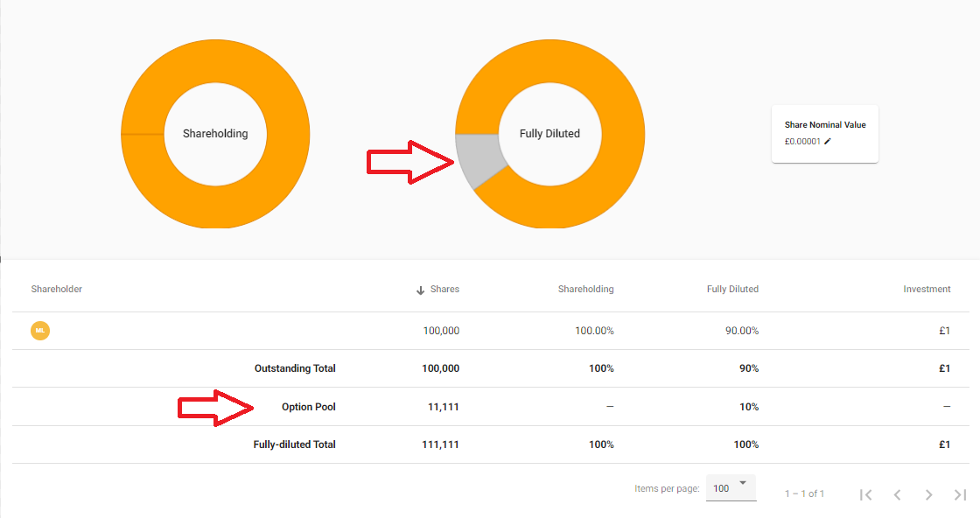Image resolution: width=980 pixels, height=518 pixels.
Task: Open the Items per page dropdown
Action: pos(731,487)
